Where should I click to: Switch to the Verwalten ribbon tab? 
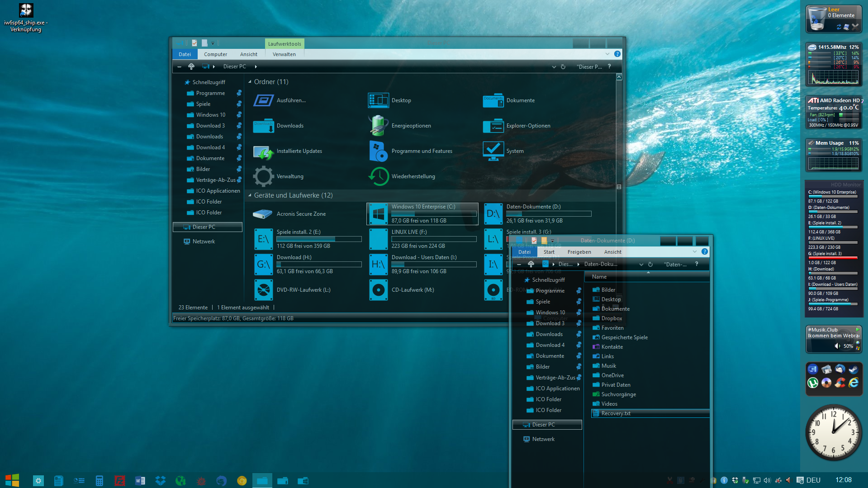(x=284, y=54)
